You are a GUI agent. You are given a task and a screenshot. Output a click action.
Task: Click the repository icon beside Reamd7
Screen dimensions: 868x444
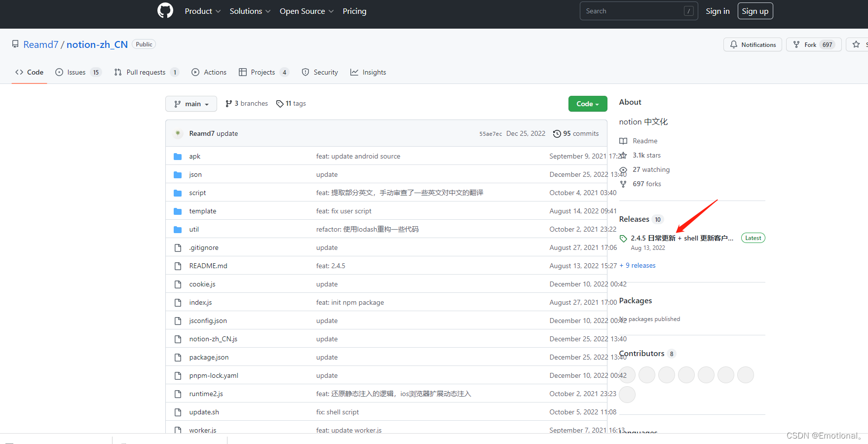[x=15, y=44]
